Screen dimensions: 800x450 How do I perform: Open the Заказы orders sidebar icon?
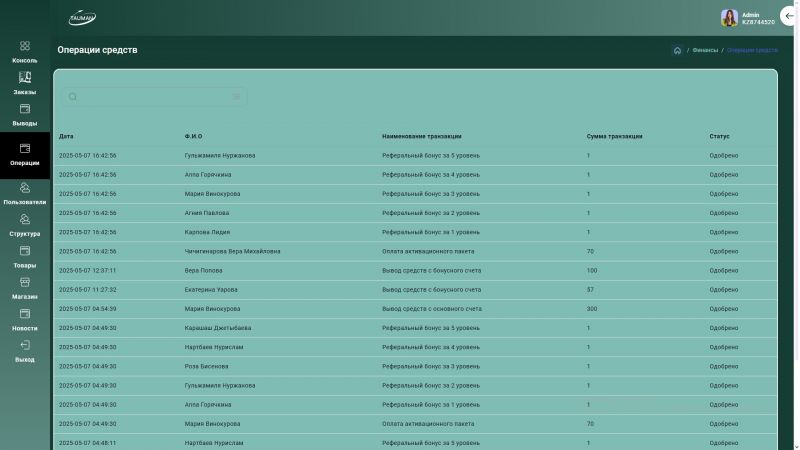25,77
